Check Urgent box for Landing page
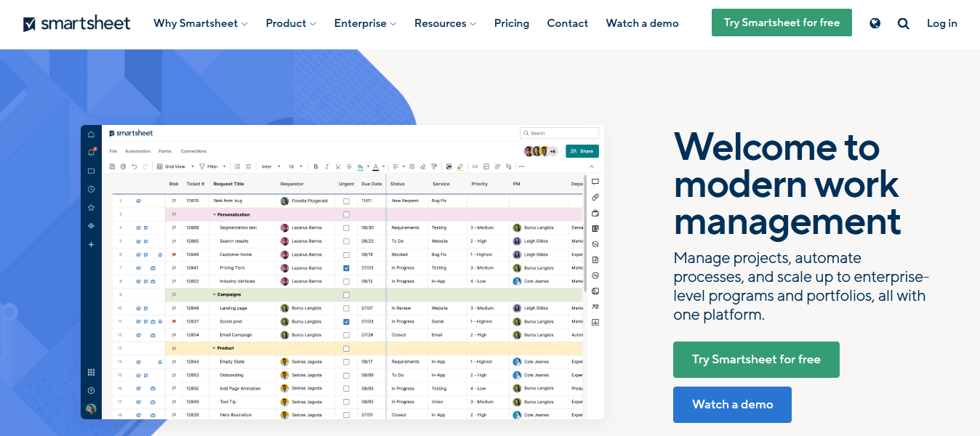Image resolution: width=980 pixels, height=436 pixels. pyautogui.click(x=346, y=308)
